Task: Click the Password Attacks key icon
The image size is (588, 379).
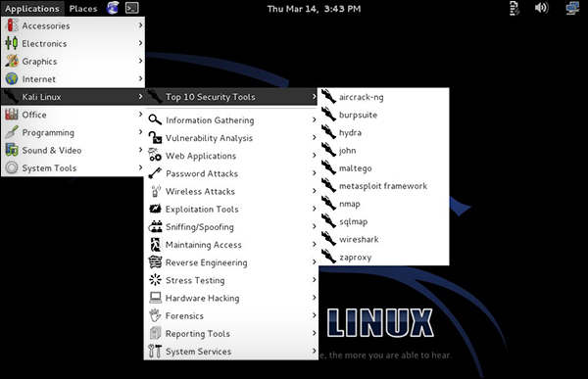Action: click(x=155, y=173)
